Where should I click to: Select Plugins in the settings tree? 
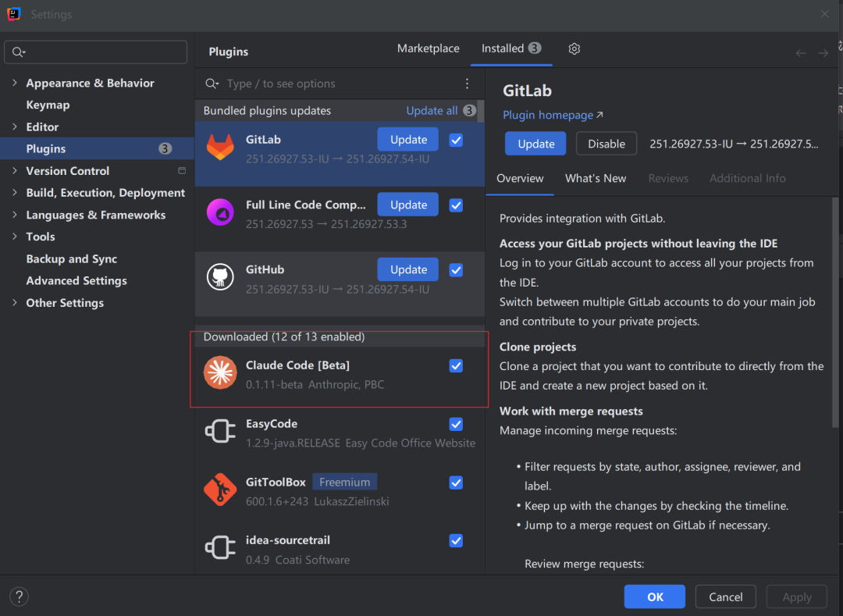click(97, 148)
